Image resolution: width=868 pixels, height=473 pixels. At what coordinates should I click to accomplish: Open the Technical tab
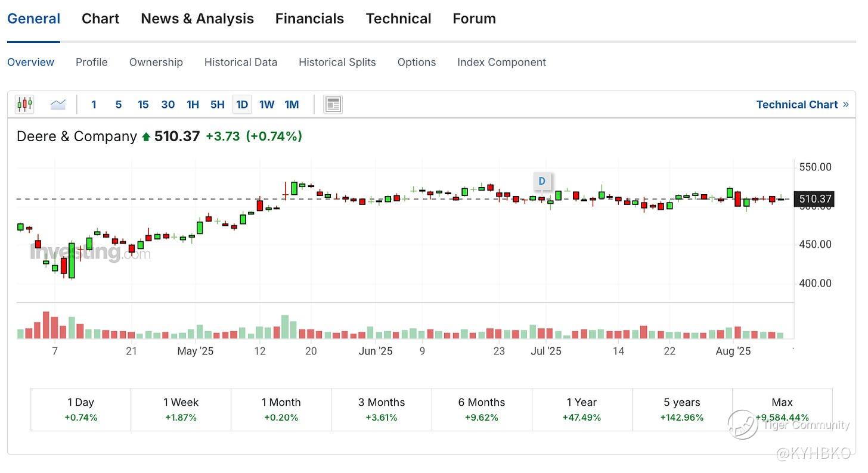[x=399, y=18]
